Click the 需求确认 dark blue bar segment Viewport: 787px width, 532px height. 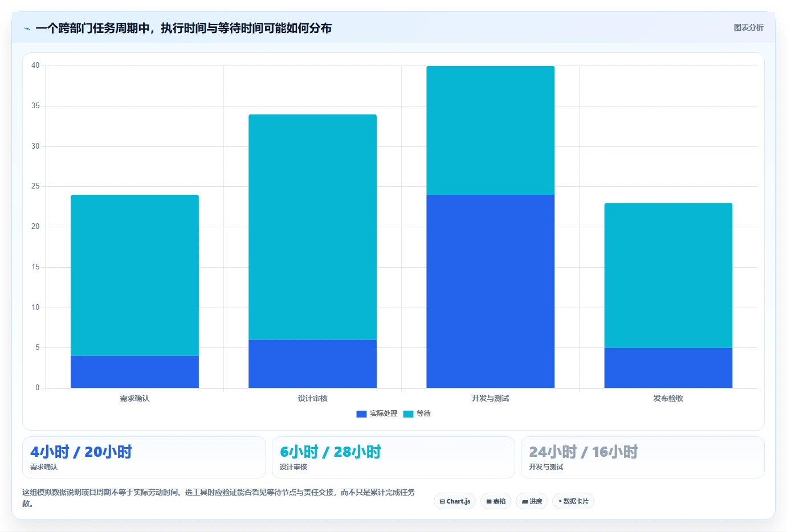pyautogui.click(x=134, y=372)
